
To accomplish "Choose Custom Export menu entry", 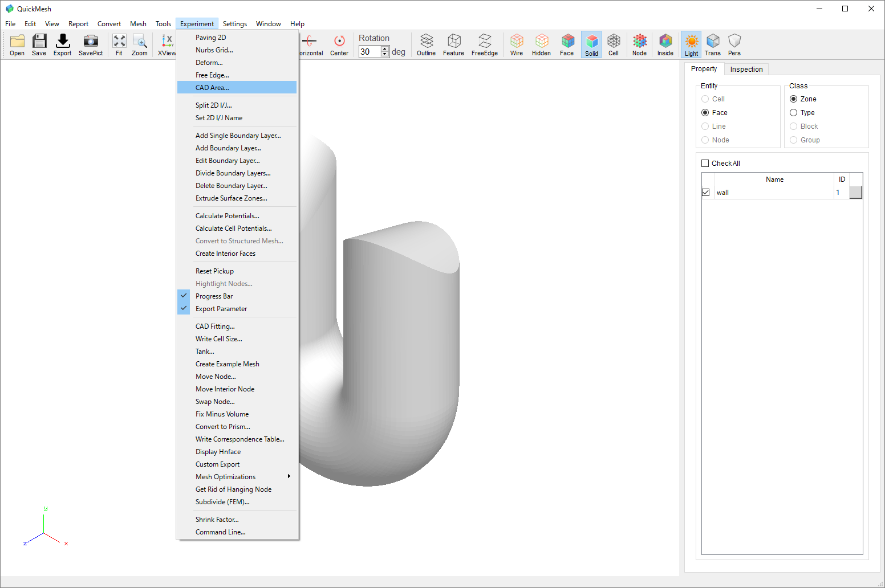I will tap(237, 464).
